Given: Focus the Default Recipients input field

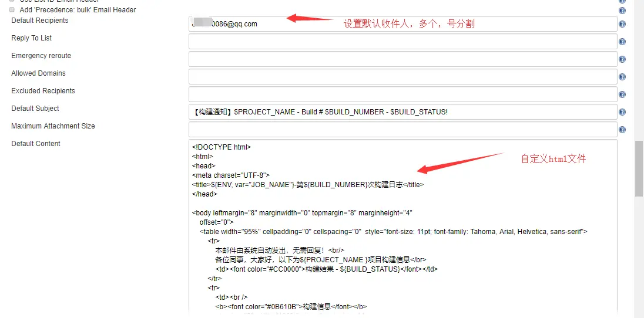Looking at the screenshot, I should point(403,24).
